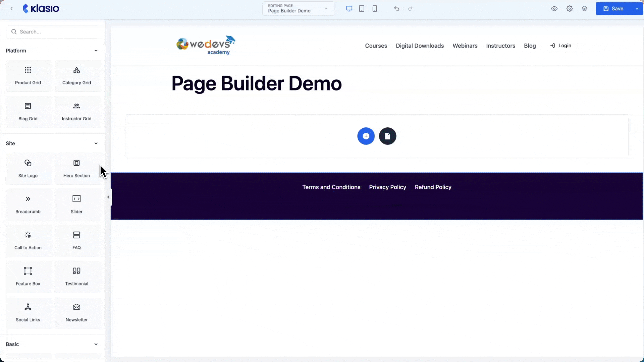644x362 pixels.
Task: Select the Product Grid widget
Action: tap(28, 75)
